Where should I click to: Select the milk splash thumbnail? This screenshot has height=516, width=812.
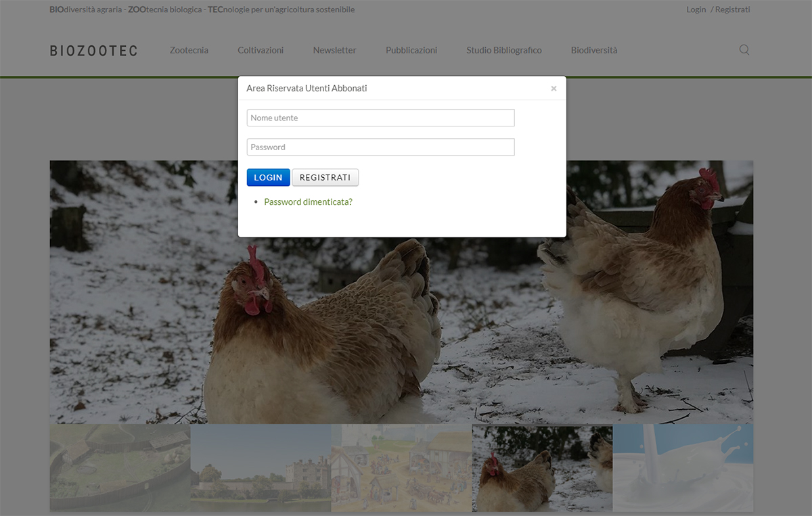[683, 468]
